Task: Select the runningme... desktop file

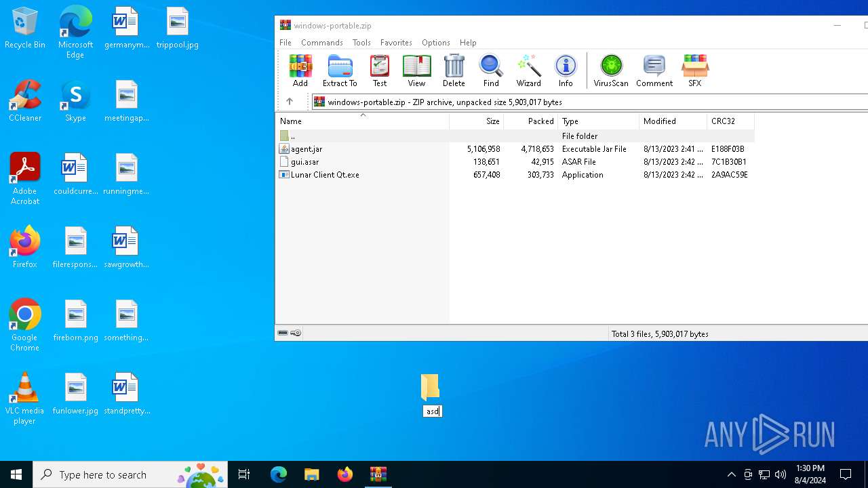Action: coord(127,174)
